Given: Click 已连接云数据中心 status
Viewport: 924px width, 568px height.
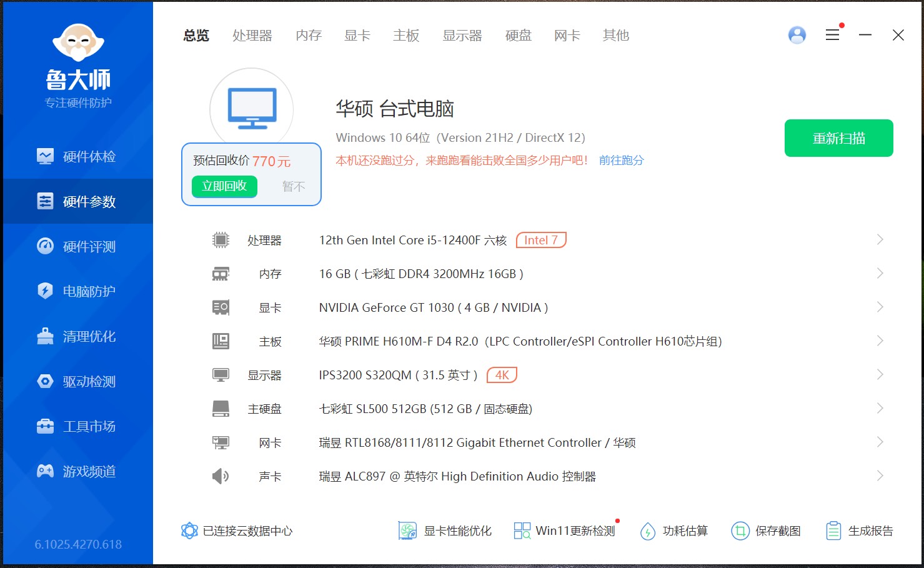Looking at the screenshot, I should (x=237, y=531).
